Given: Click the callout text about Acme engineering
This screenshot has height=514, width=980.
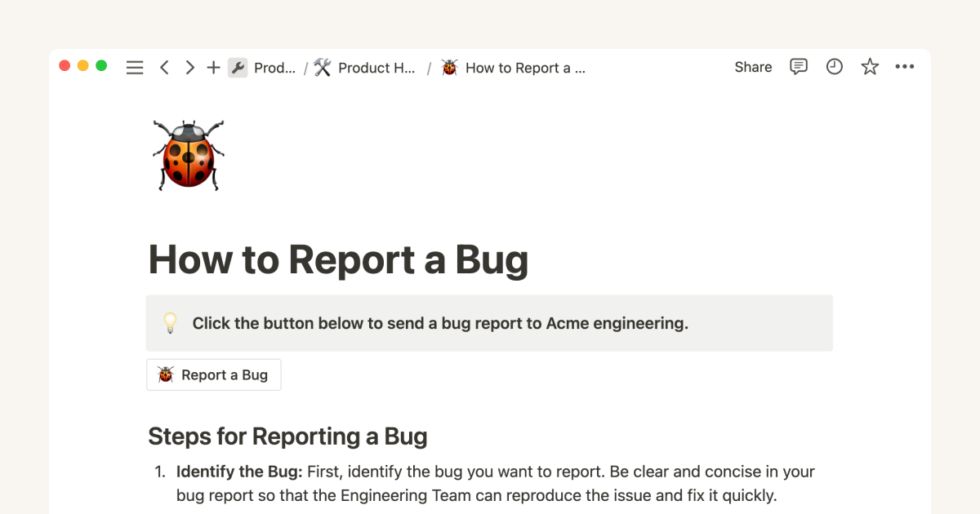Looking at the screenshot, I should click(440, 323).
